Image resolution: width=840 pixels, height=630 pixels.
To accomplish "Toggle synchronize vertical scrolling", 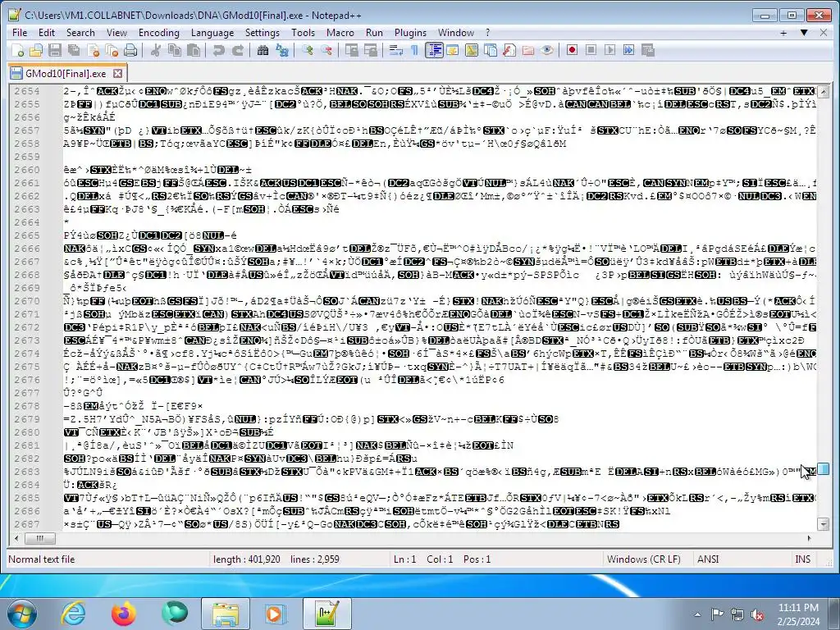I will (x=351, y=50).
